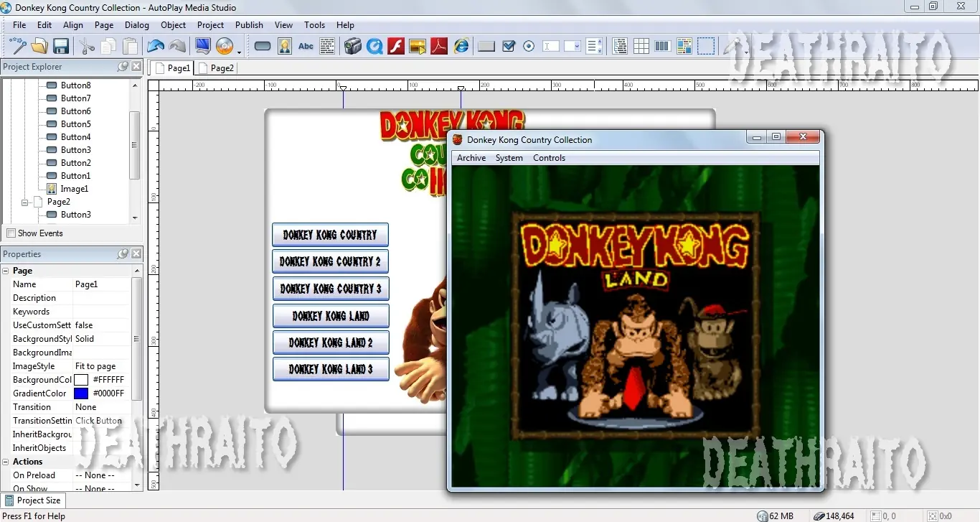Open the Publish menu
The image size is (980, 522).
click(249, 24)
